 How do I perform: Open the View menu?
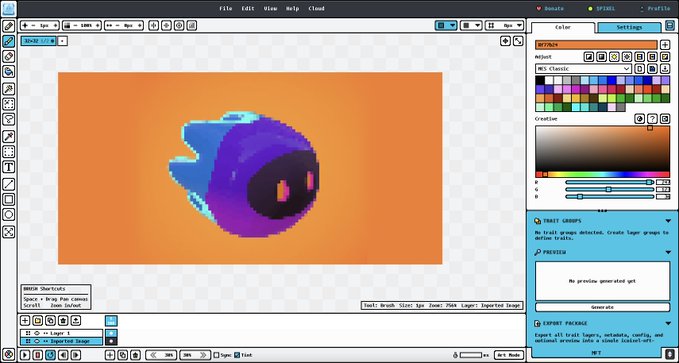tap(270, 8)
